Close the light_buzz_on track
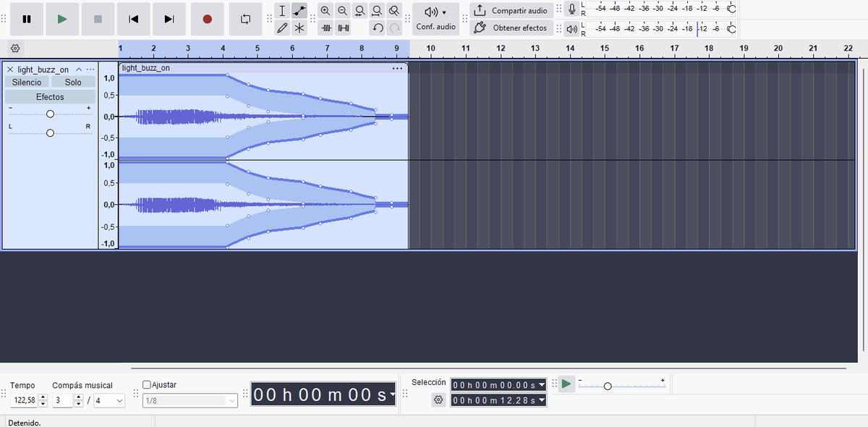 pyautogui.click(x=10, y=69)
